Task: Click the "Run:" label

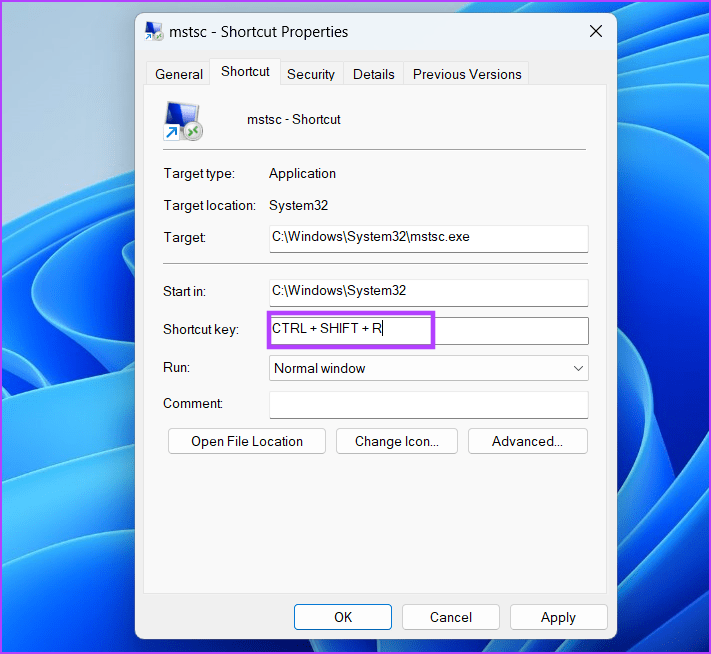Action: pyautogui.click(x=176, y=367)
